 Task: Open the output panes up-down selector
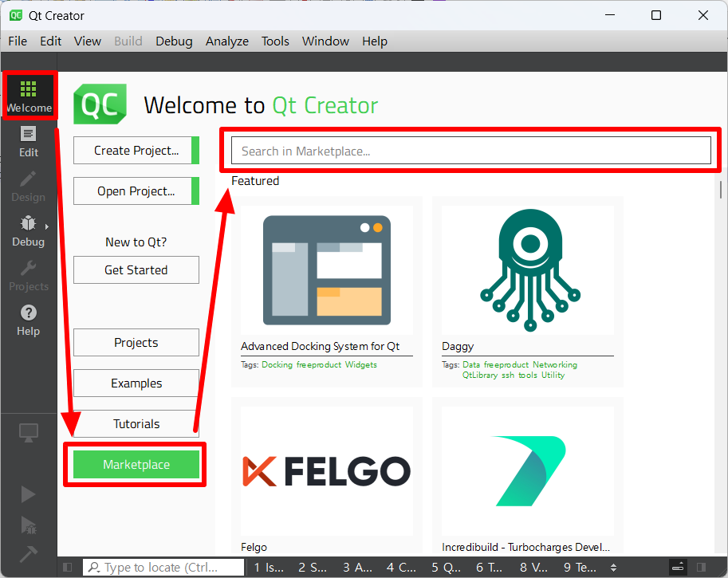(x=613, y=568)
